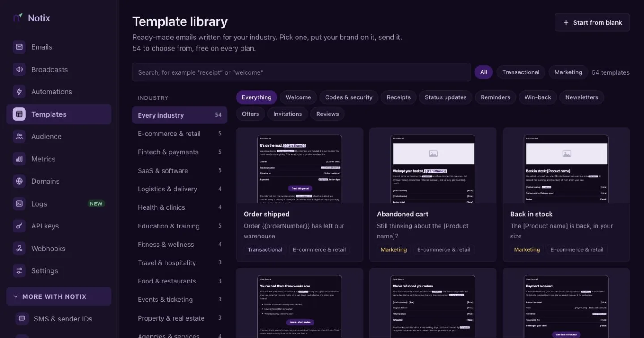Click the Abandoned cart title
The width and height of the screenshot is (644, 338).
(402, 214)
